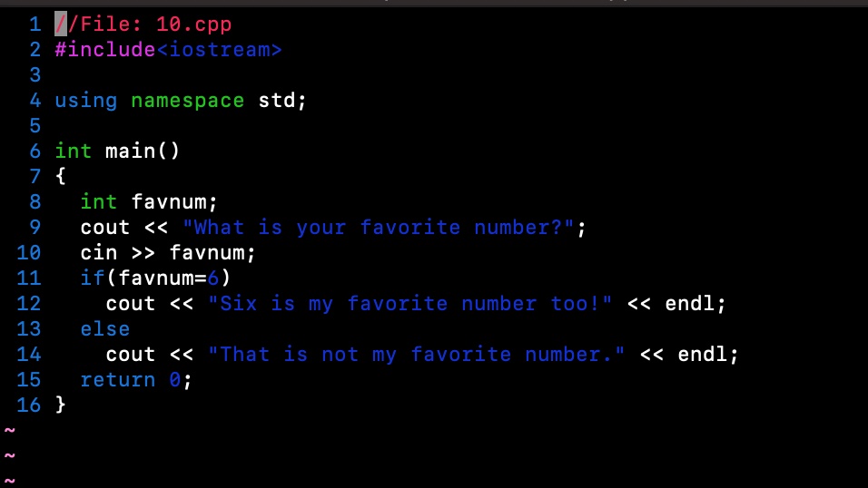Click the opening brace on line 7
This screenshot has width=868, height=488.
61,177
